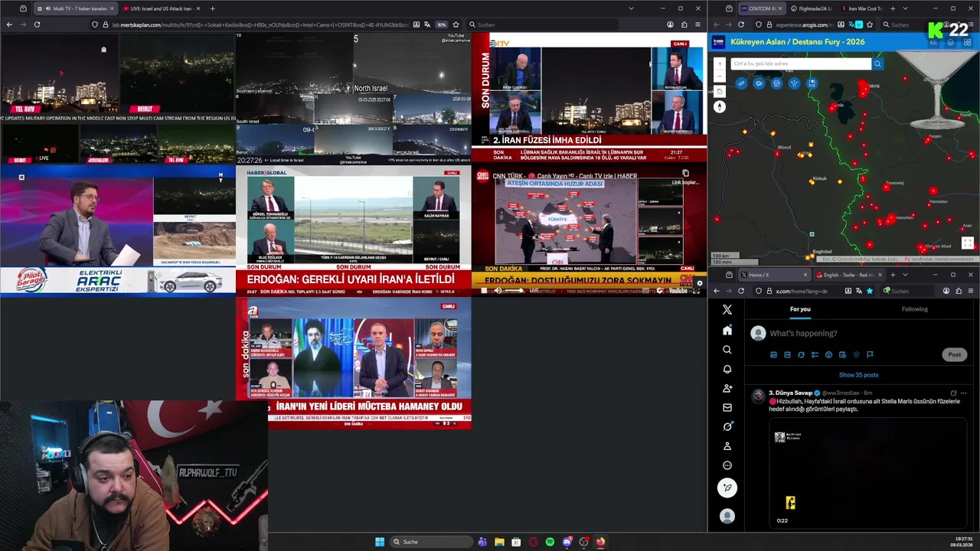Click the share widget on ArcGIS map

(x=794, y=83)
